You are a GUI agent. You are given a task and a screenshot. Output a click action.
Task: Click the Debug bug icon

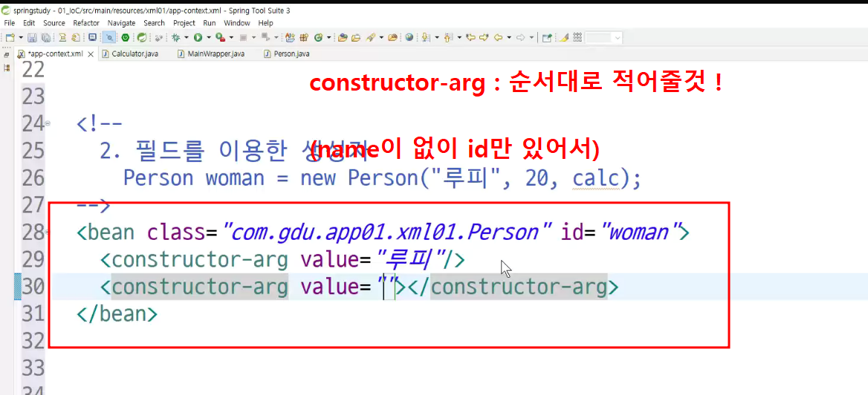(x=175, y=38)
